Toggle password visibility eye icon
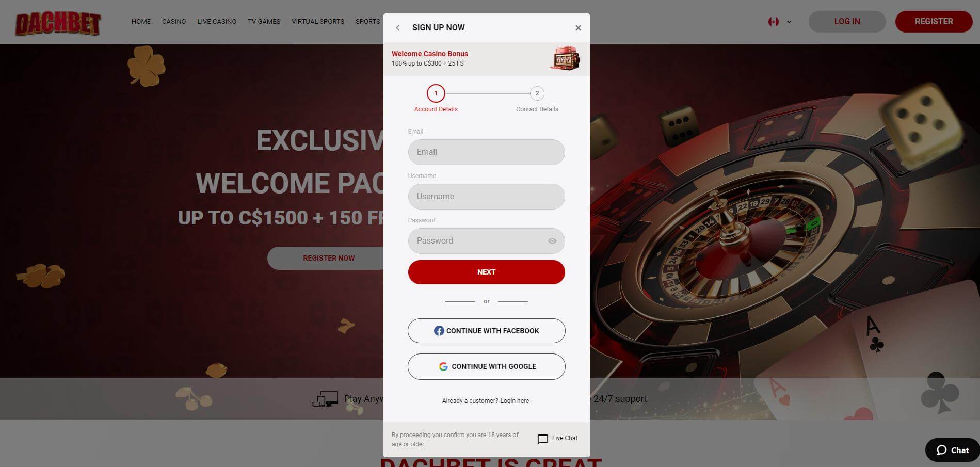The height and width of the screenshot is (467, 980). pyautogui.click(x=552, y=241)
